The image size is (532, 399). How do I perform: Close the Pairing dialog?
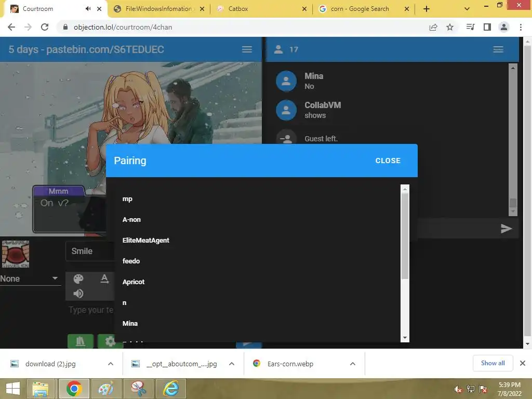coord(388,161)
